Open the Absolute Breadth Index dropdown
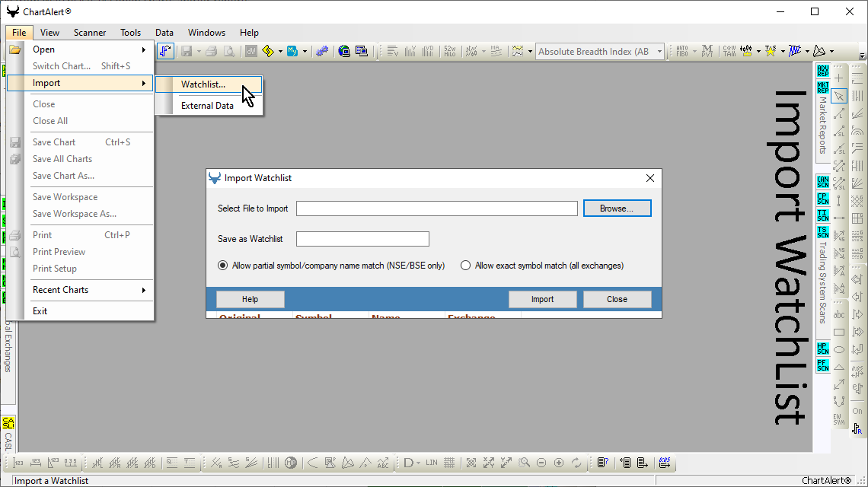Viewport: 868px width, 487px height. point(659,52)
